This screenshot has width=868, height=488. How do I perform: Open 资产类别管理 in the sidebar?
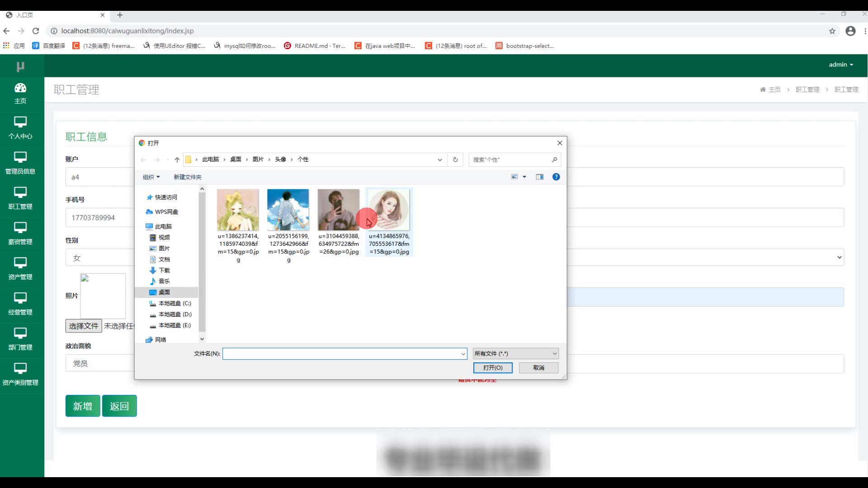(20, 375)
